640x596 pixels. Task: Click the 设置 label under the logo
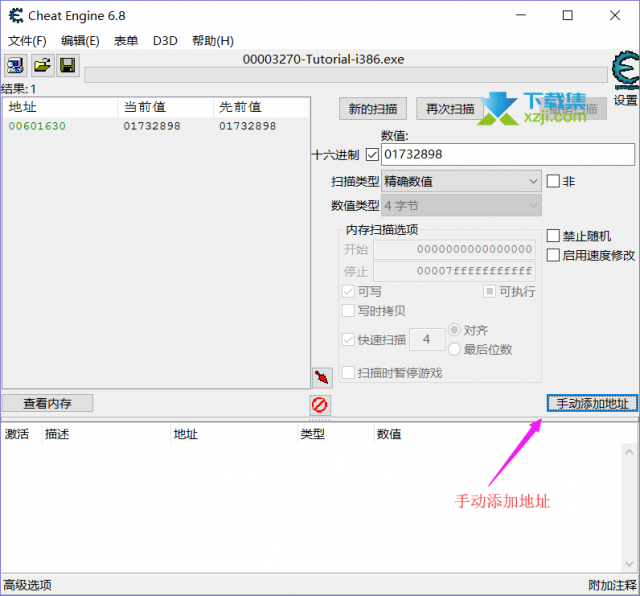tap(625, 100)
